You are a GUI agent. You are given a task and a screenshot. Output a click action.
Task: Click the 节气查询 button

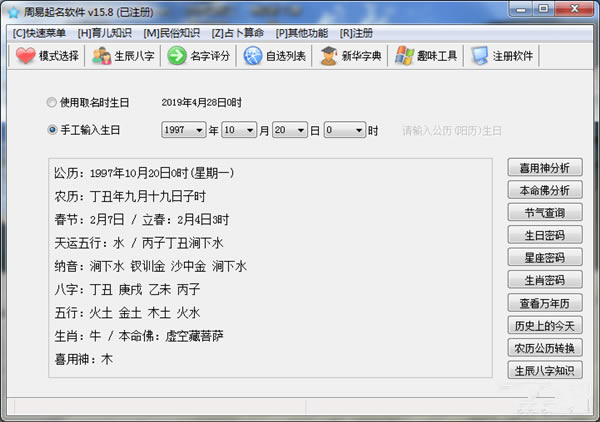tap(545, 212)
